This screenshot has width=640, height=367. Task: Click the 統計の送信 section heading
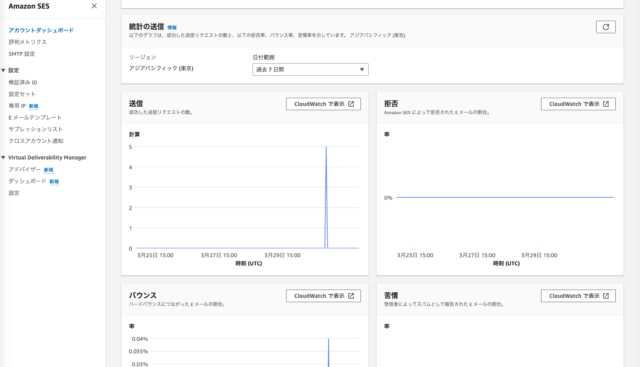147,27
